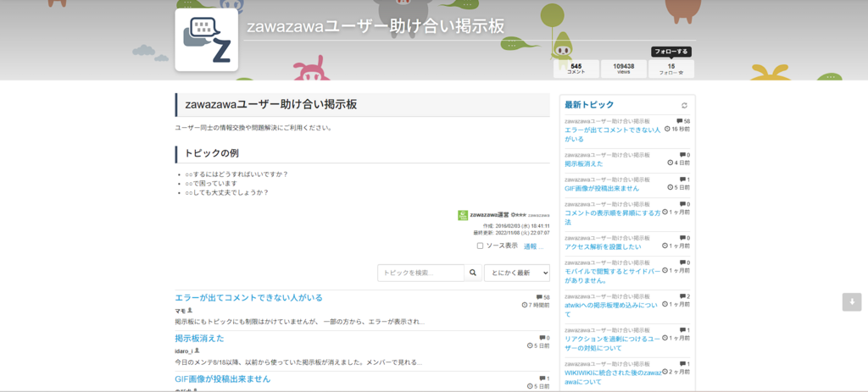Click the zawazawa運営 green avatar icon
Screen dimensions: 868x392
pos(463,215)
